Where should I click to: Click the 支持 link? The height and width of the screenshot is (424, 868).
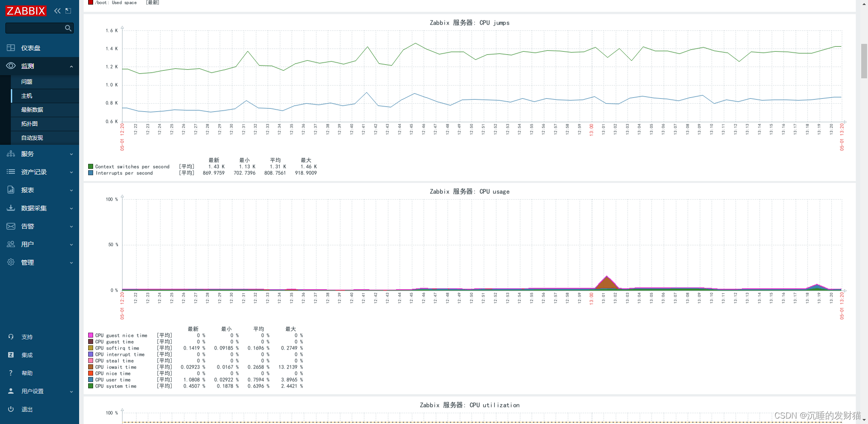point(27,337)
